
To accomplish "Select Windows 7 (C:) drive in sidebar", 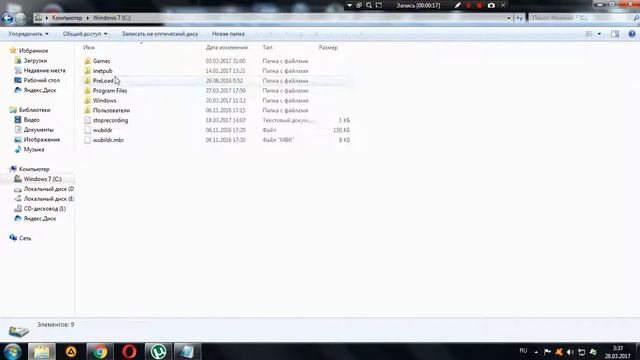I will [x=42, y=179].
